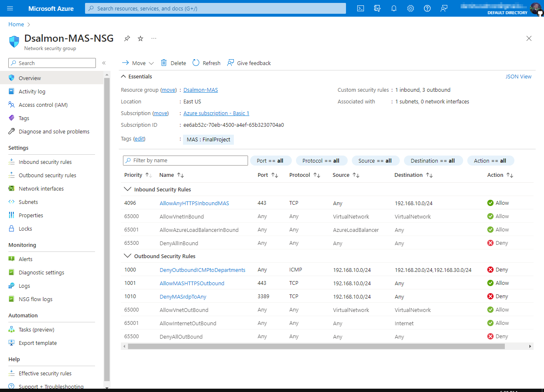Pin Dsalmon-MAS-NSG to dashboard

point(127,38)
